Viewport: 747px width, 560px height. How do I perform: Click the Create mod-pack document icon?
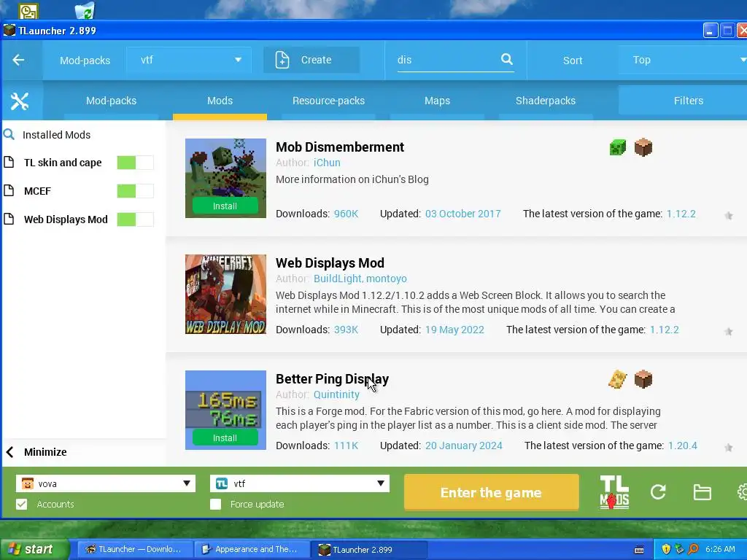tap(282, 60)
